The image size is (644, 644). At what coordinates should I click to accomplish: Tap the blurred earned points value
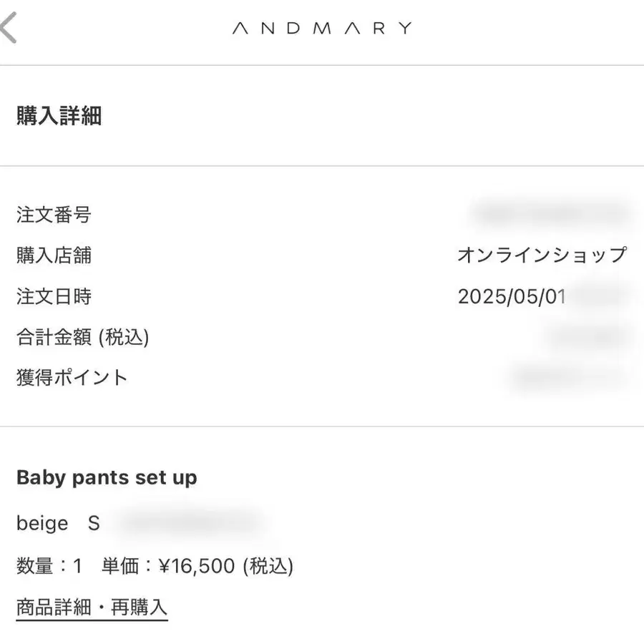570,377
